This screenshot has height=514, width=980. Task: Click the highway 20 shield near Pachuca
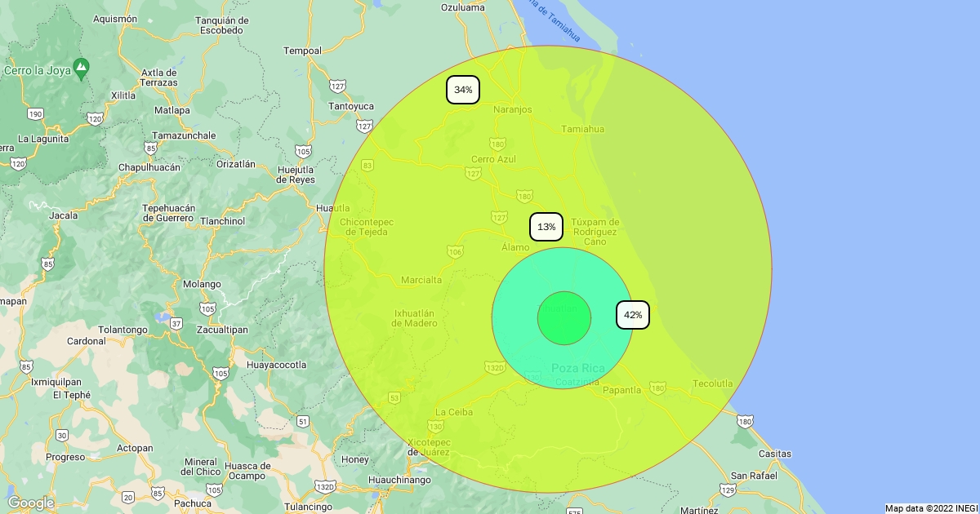tap(127, 497)
